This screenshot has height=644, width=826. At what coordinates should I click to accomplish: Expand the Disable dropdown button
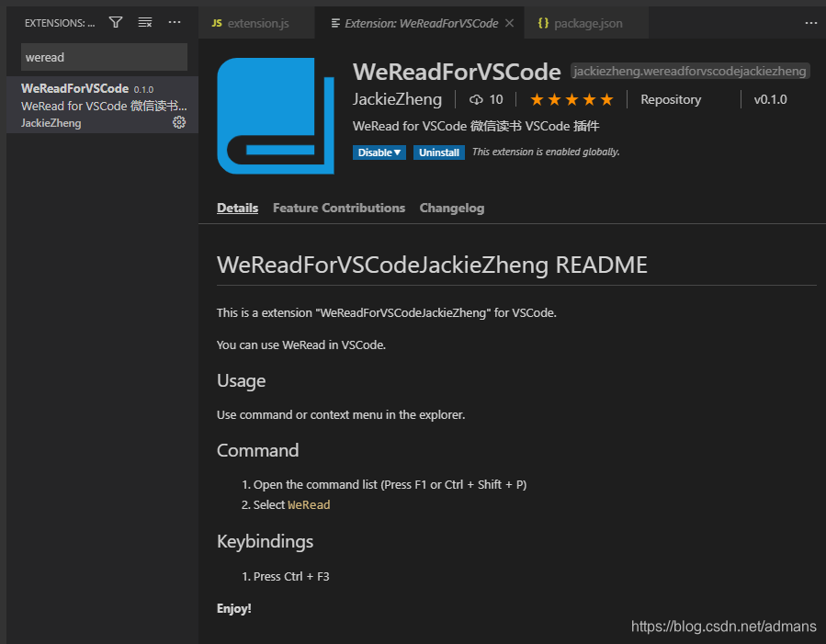379,153
